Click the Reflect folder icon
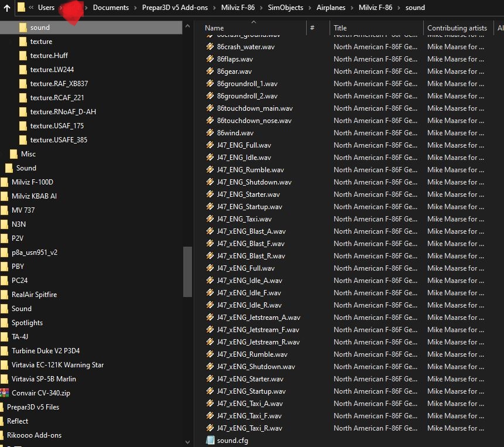The height and width of the screenshot is (447, 504). (x=2, y=421)
